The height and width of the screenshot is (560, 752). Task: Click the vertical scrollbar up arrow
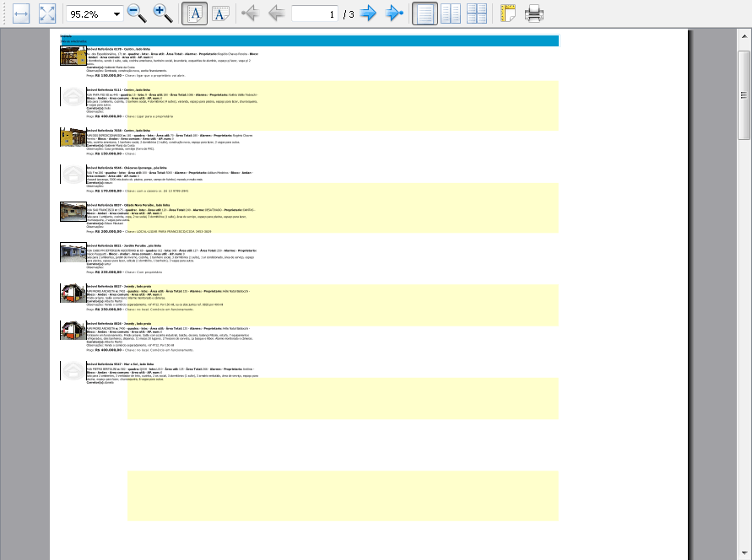pyautogui.click(x=744, y=36)
